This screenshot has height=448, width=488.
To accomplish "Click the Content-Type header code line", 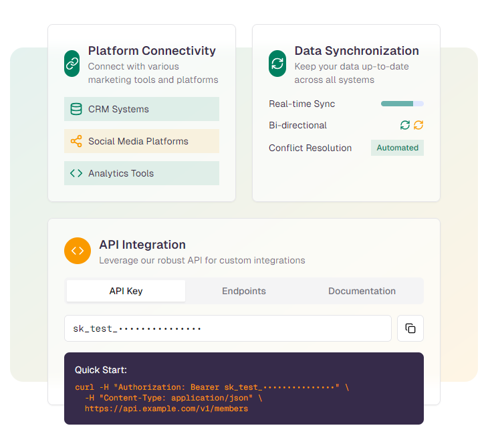I will click(174, 398).
